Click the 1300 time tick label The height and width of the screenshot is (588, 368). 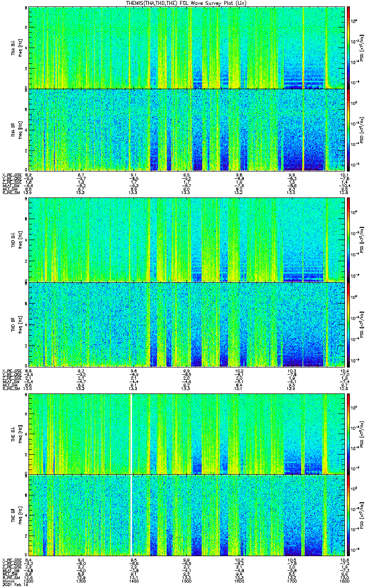pos(81,581)
